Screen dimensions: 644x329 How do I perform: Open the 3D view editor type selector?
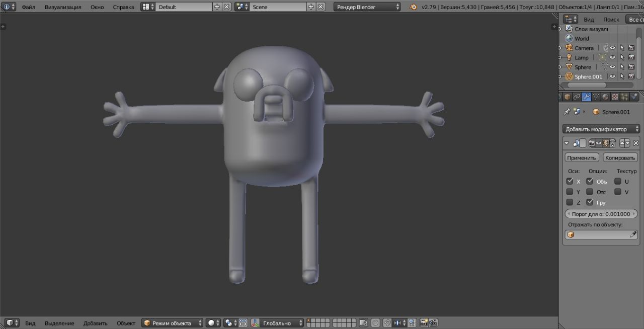pyautogui.click(x=12, y=323)
